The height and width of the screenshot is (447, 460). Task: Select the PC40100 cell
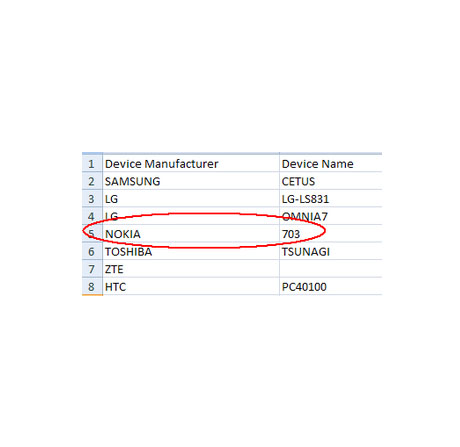pyautogui.click(x=331, y=286)
